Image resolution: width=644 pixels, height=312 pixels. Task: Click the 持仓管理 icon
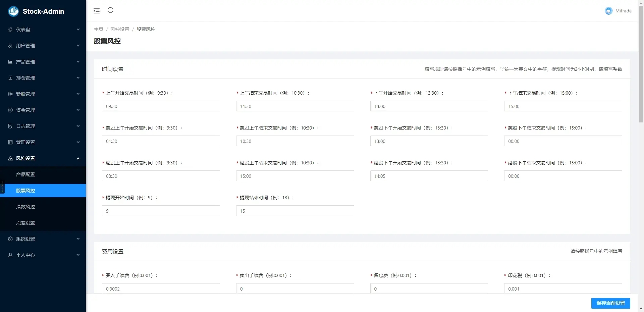click(10, 78)
